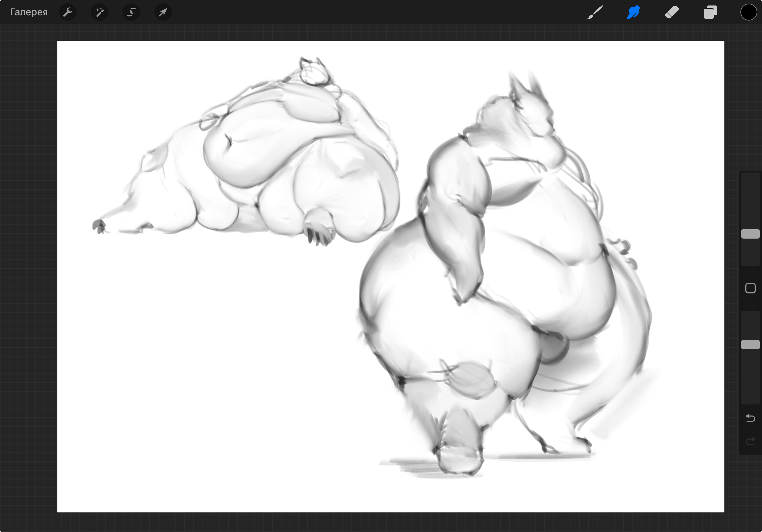Return to the Галерея gallery
Image resolution: width=762 pixels, height=532 pixels.
point(29,12)
